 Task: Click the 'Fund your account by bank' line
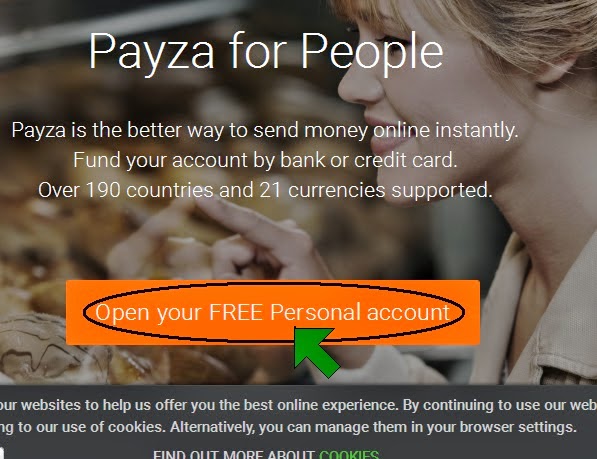(x=265, y=160)
